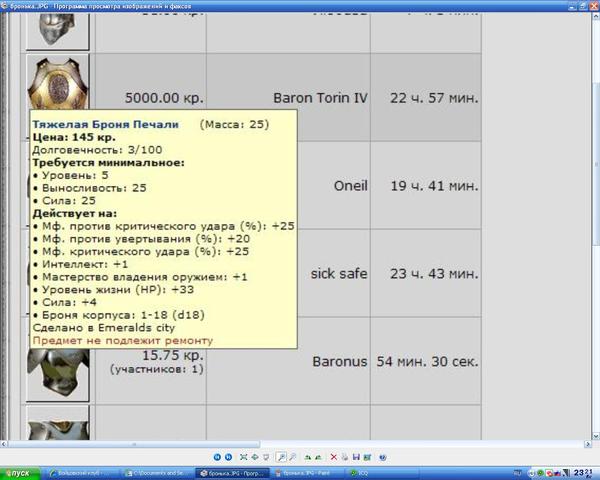
Task: Open the ICQ taskbar button
Action: click(x=382, y=473)
